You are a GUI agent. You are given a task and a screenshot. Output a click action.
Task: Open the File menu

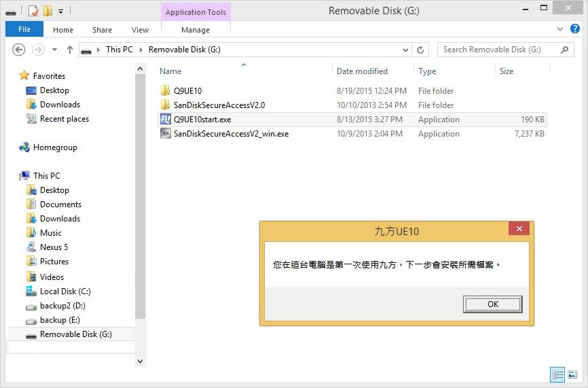click(24, 29)
